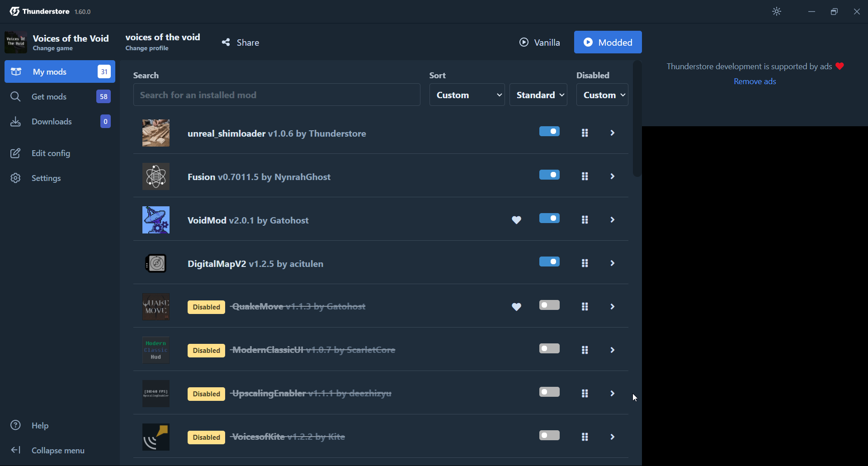The image size is (868, 466).
Task: Open the Standard sort direction dropdown
Action: [x=538, y=95]
